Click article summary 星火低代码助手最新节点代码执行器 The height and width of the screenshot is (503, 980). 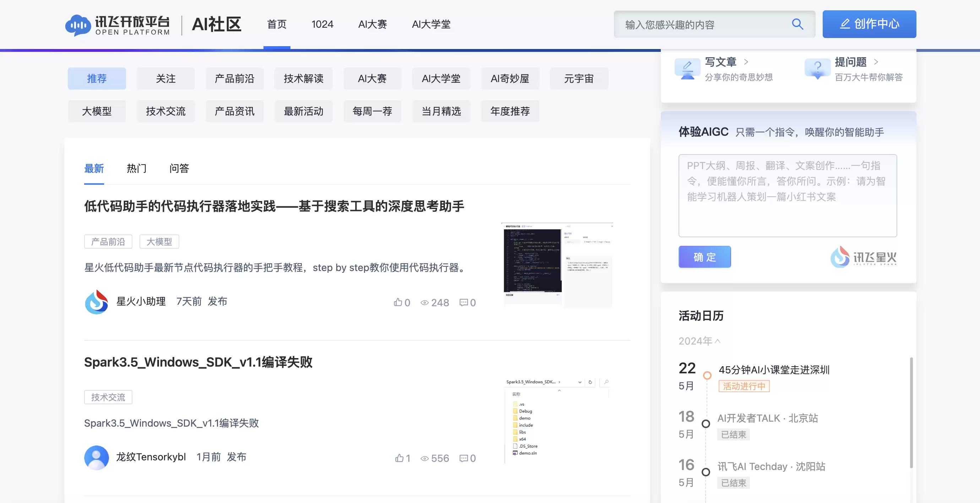click(275, 267)
